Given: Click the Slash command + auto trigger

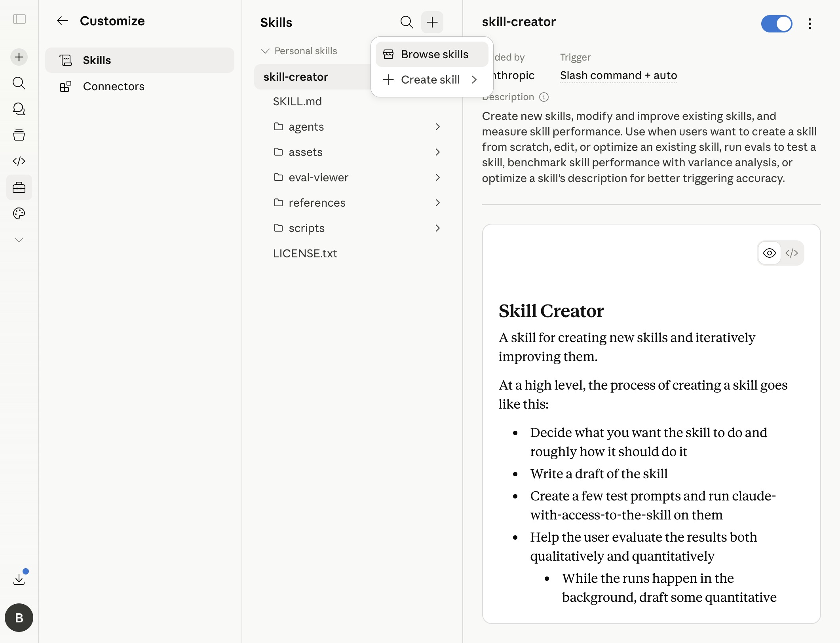Looking at the screenshot, I should coord(619,76).
